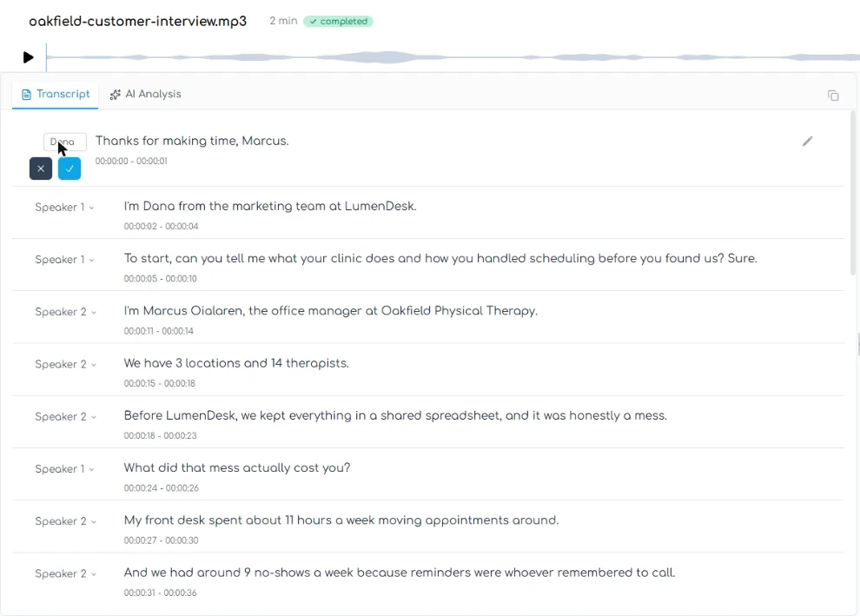The height and width of the screenshot is (616, 860).
Task: Expand Speaker 1 dropdown on "What did that mess" line
Action: pos(64,469)
